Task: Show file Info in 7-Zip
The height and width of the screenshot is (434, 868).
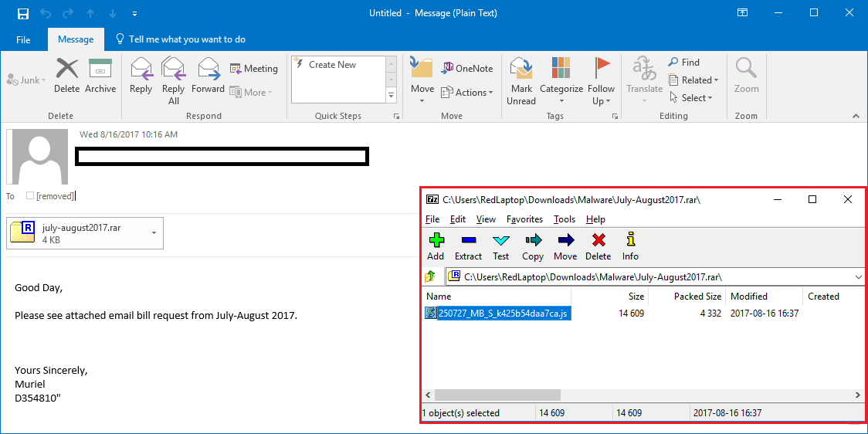Action: [630, 246]
